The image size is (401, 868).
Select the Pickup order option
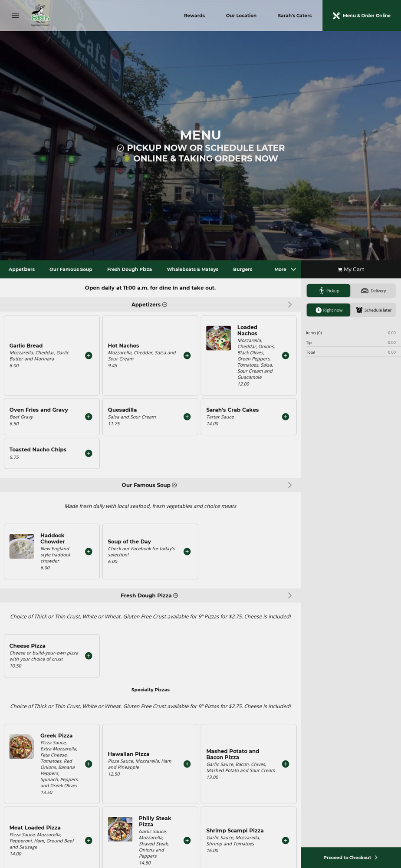point(329,291)
